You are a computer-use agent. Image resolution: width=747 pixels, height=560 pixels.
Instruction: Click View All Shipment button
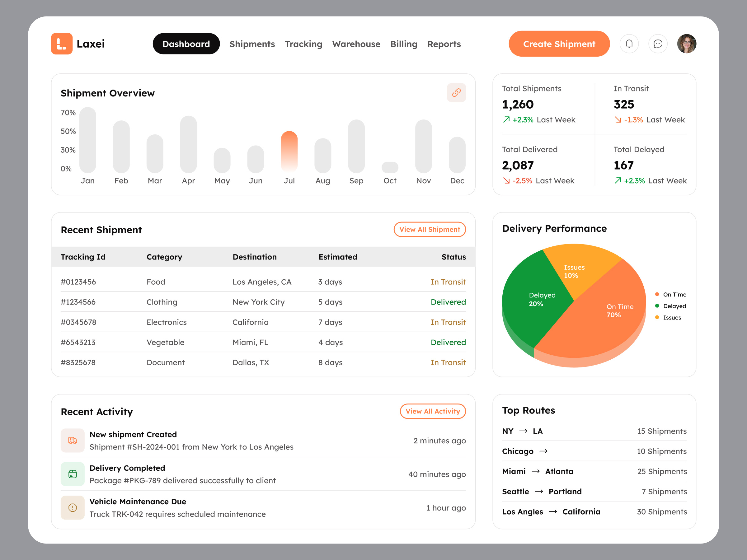pos(430,230)
